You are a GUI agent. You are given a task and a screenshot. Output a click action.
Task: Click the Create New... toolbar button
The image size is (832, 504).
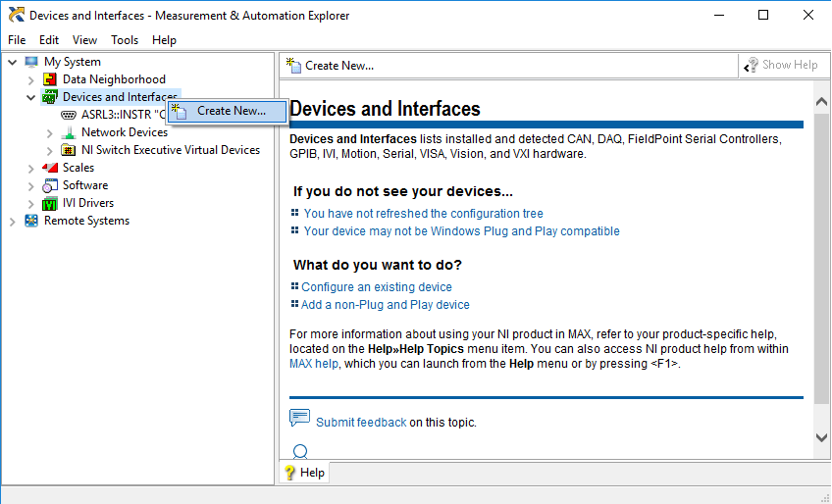pyautogui.click(x=330, y=66)
